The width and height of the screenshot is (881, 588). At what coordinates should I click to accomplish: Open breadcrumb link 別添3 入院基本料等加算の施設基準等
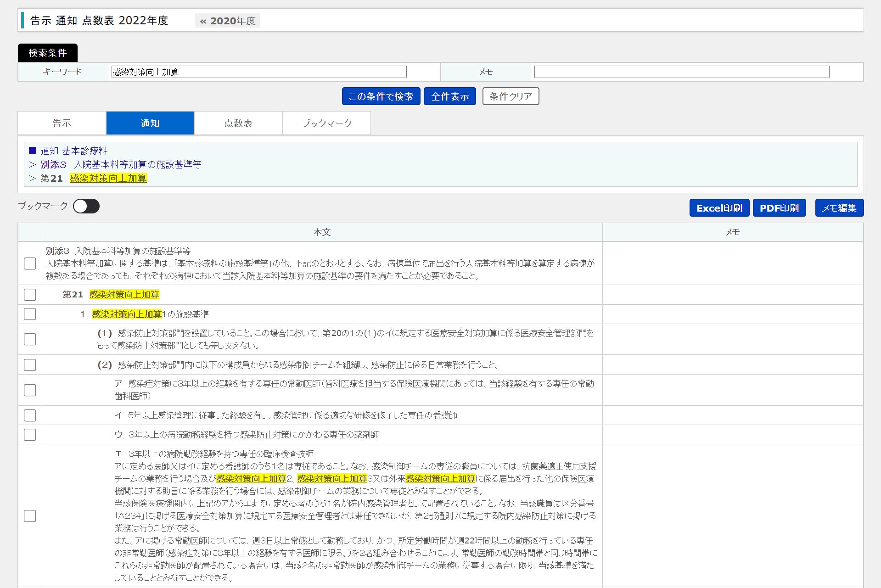[x=121, y=164]
